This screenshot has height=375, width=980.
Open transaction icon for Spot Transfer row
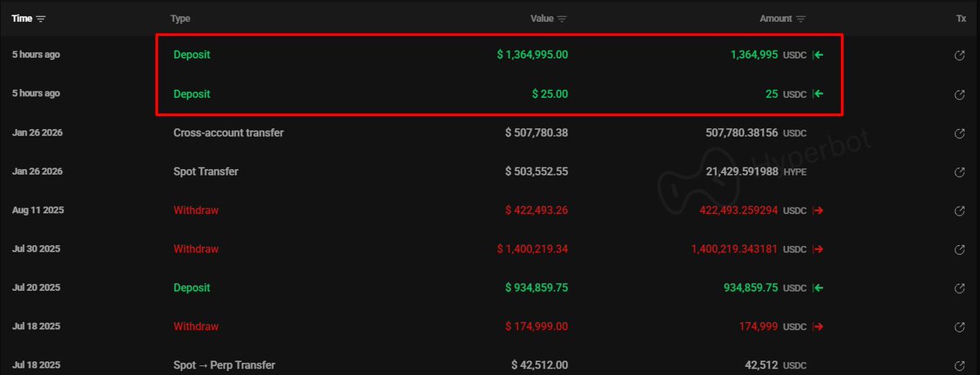(961, 172)
